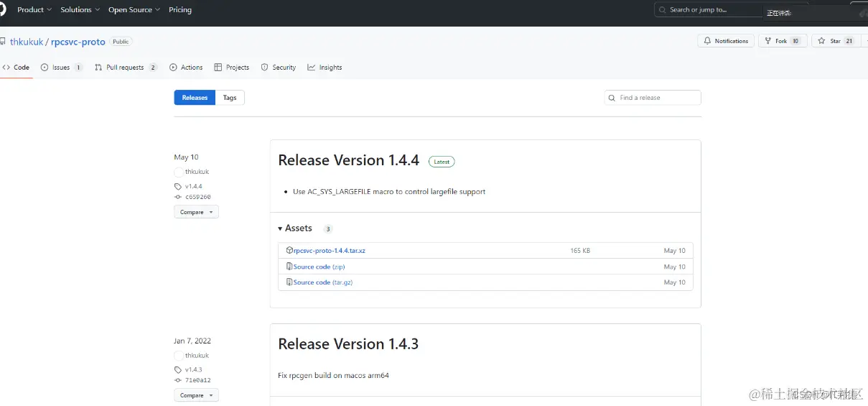Screen dimensions: 868x406
Task: Open the Pull requests tab
Action: (126, 68)
